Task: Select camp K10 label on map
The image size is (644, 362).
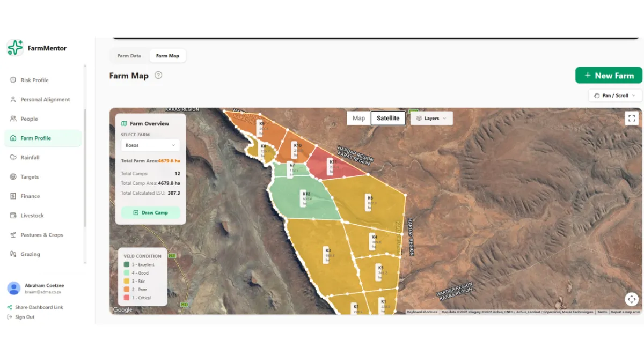Action: pyautogui.click(x=298, y=150)
